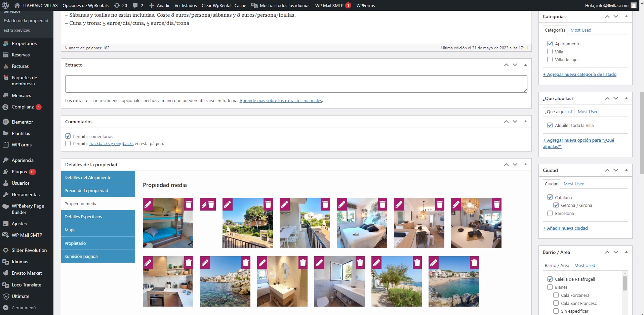
Task: Open Most Used tab in Ciudad panel
Action: click(574, 184)
